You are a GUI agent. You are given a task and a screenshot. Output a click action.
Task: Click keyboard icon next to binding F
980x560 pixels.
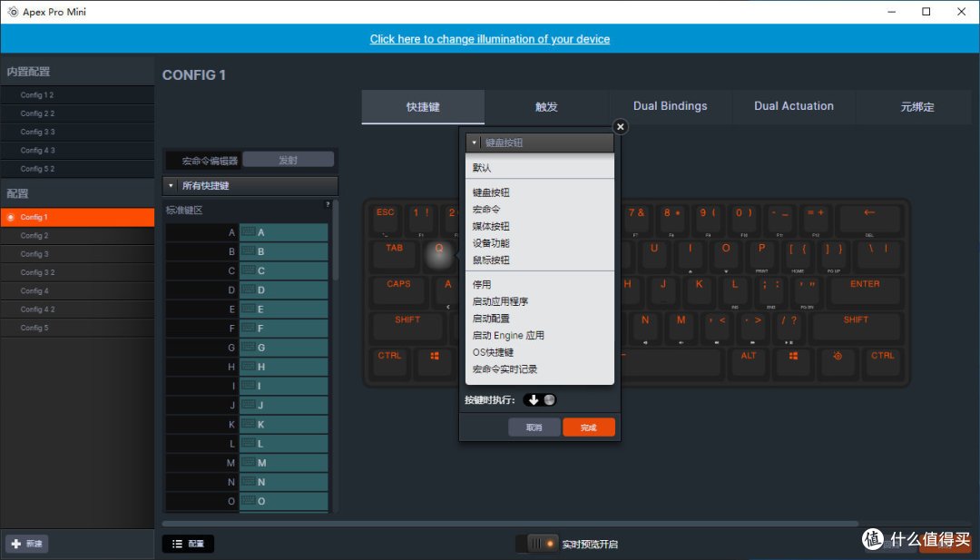[248, 329]
